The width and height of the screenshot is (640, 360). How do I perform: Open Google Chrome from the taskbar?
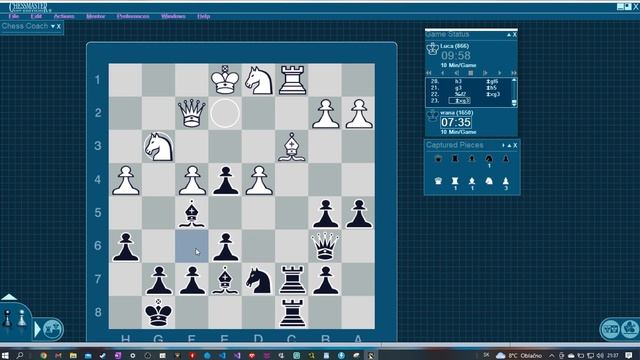pyautogui.click(x=44, y=356)
